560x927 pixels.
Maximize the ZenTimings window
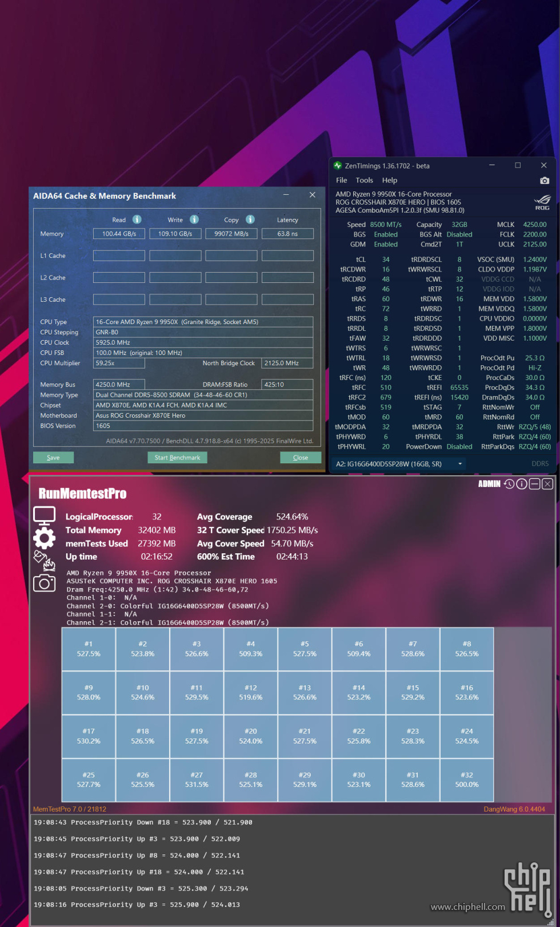[518, 165]
